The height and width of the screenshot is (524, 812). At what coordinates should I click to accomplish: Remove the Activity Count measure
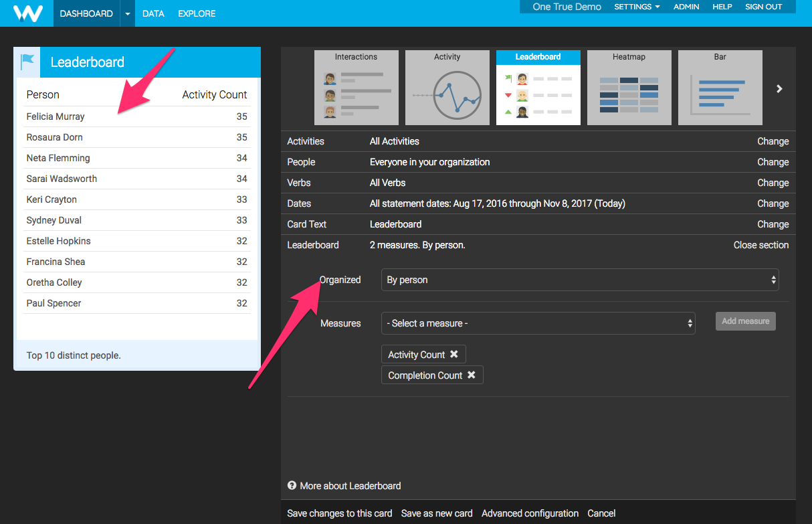(454, 355)
